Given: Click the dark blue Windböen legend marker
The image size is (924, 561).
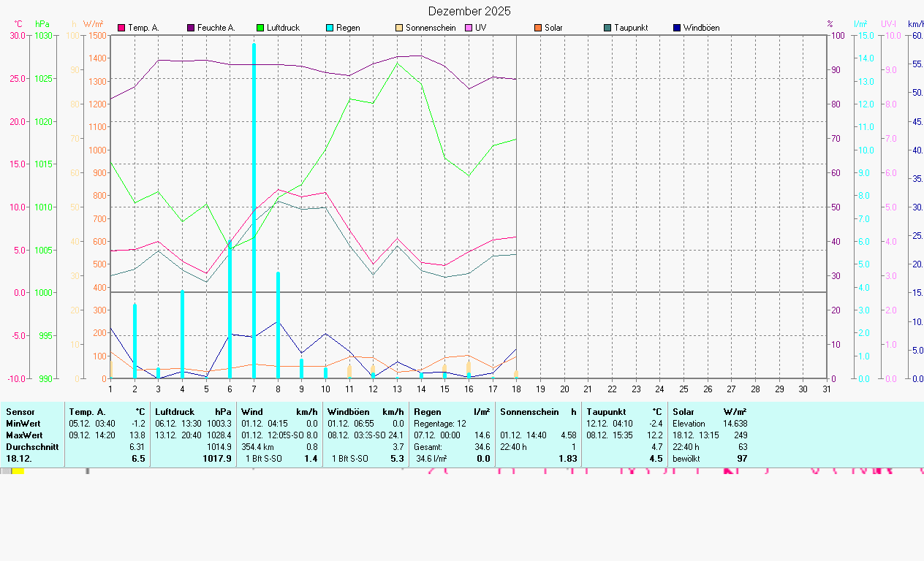Looking at the screenshot, I should (x=677, y=28).
